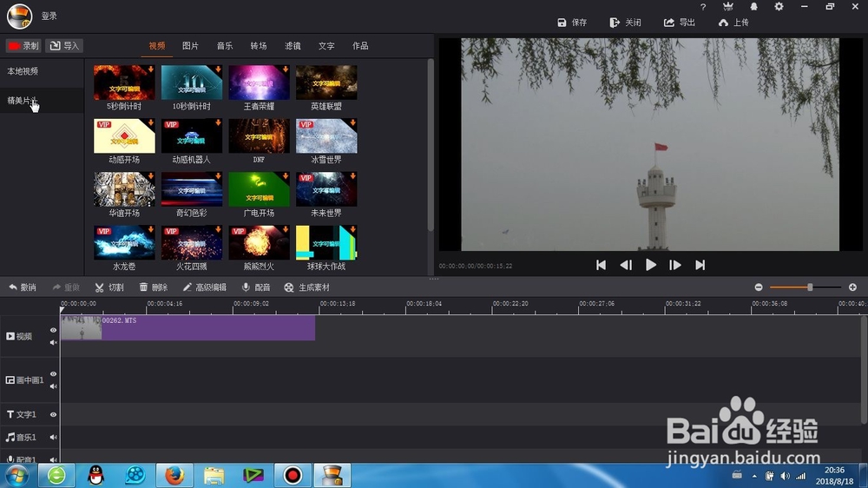The height and width of the screenshot is (488, 868).
Task: Pick the 王者荣耀 intro template
Action: click(x=259, y=82)
